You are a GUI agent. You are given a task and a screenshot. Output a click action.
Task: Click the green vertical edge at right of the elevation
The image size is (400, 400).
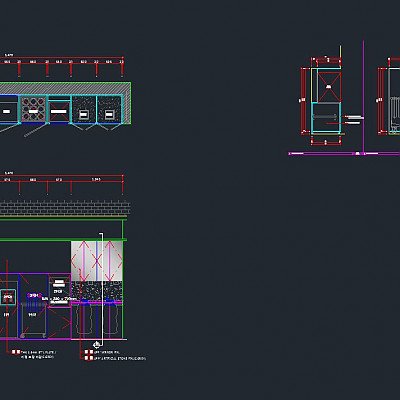point(123,280)
